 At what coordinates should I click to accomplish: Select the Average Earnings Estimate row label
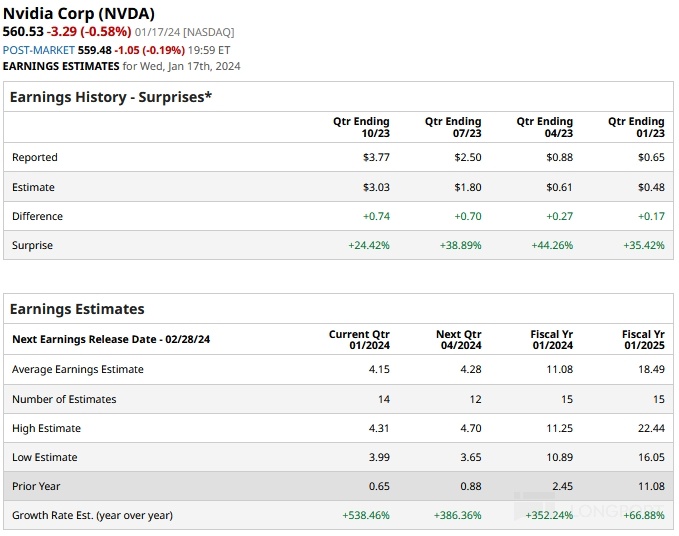click(x=78, y=369)
